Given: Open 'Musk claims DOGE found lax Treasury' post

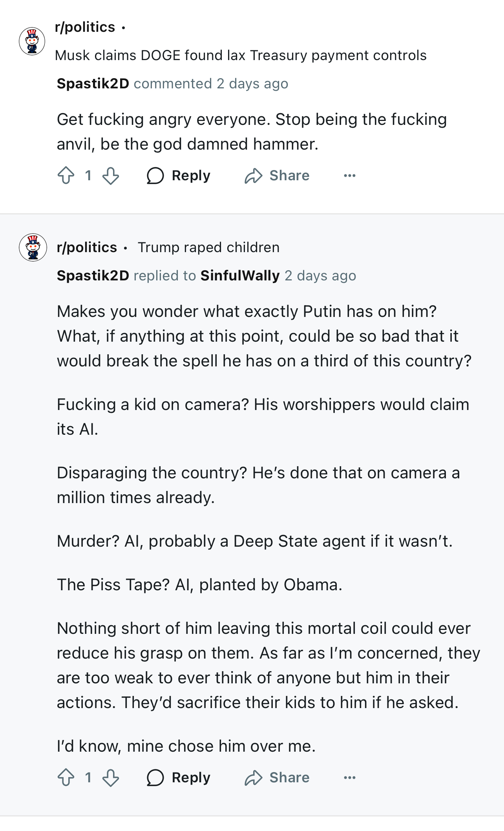Looking at the screenshot, I should tap(241, 55).
